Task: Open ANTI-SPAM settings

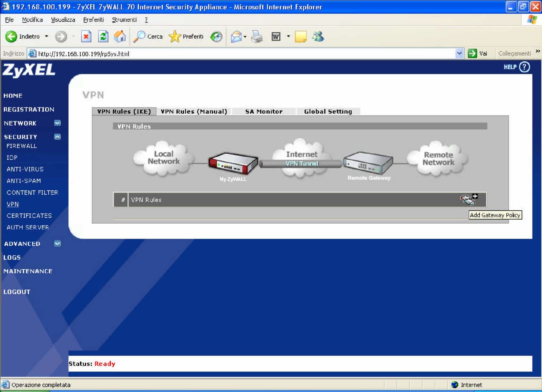Action: coord(24,181)
